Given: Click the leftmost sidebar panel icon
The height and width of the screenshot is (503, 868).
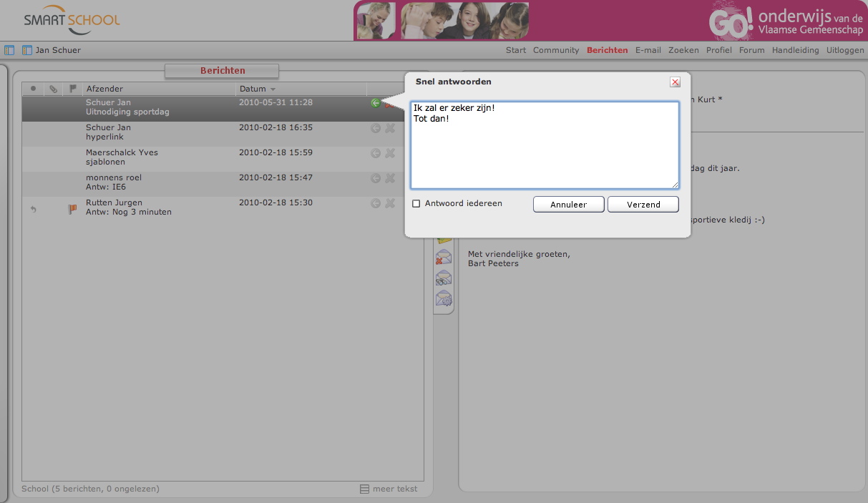Looking at the screenshot, I should (x=9, y=50).
